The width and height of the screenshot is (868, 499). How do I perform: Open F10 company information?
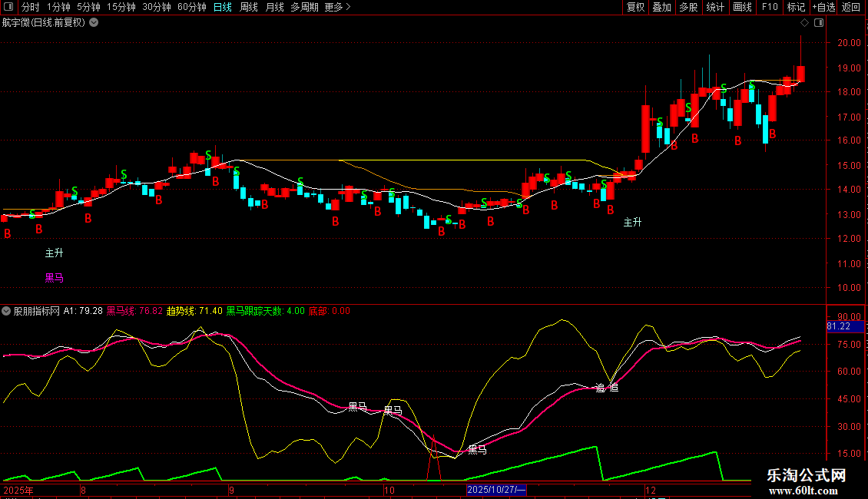point(770,7)
